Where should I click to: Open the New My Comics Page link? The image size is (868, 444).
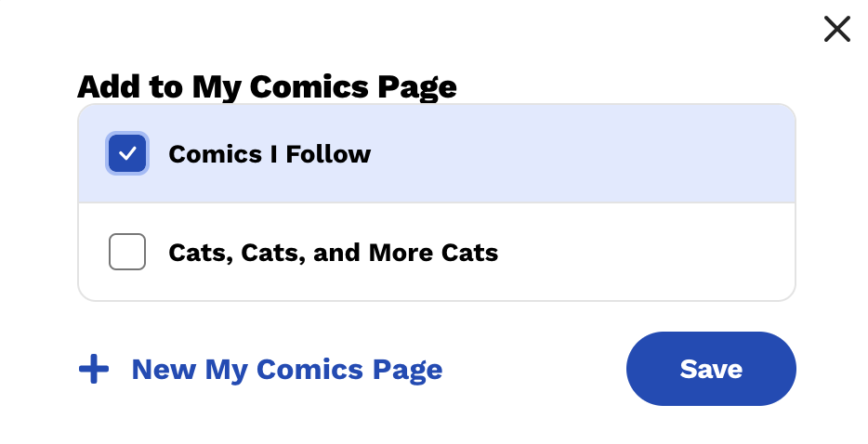[x=260, y=370]
